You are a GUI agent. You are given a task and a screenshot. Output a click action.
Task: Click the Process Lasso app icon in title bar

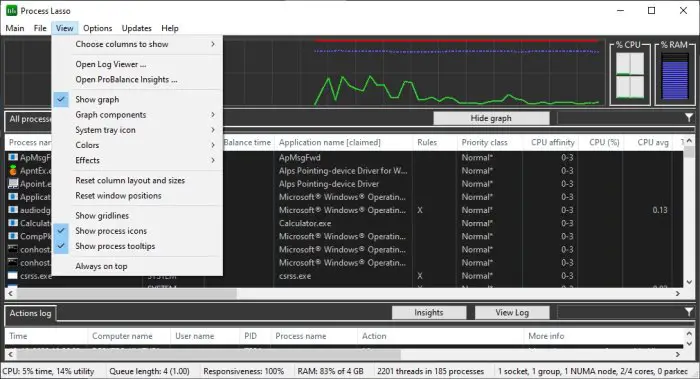point(12,11)
